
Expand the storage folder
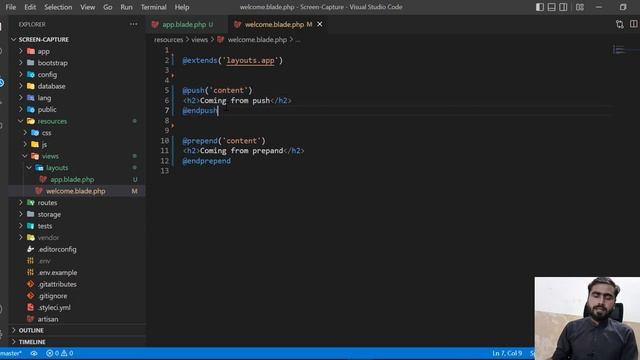click(x=21, y=214)
